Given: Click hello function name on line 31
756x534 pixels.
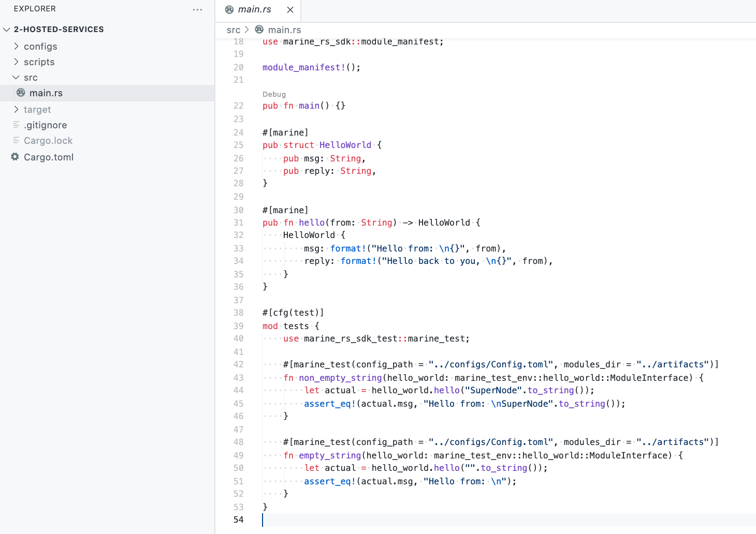Looking at the screenshot, I should click(x=312, y=222).
